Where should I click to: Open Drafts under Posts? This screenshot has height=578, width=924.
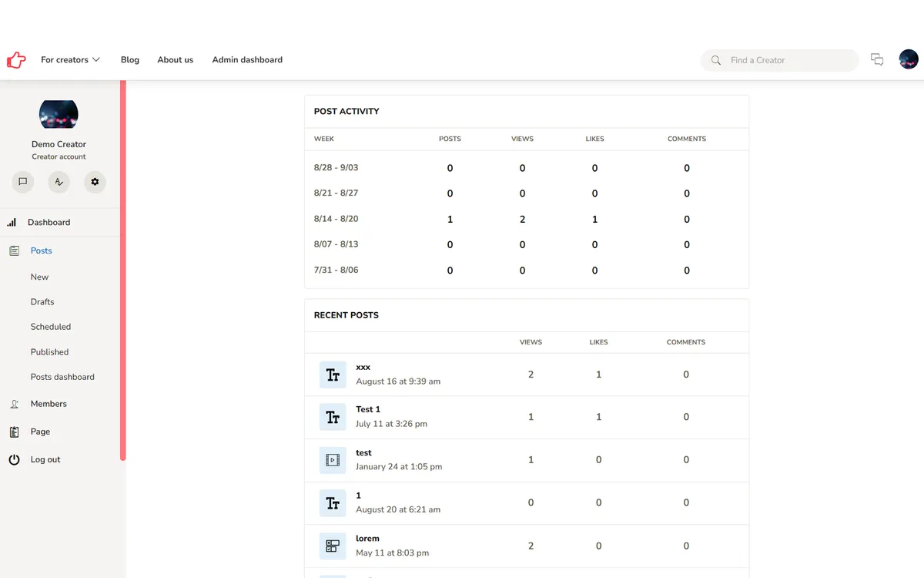click(x=42, y=302)
